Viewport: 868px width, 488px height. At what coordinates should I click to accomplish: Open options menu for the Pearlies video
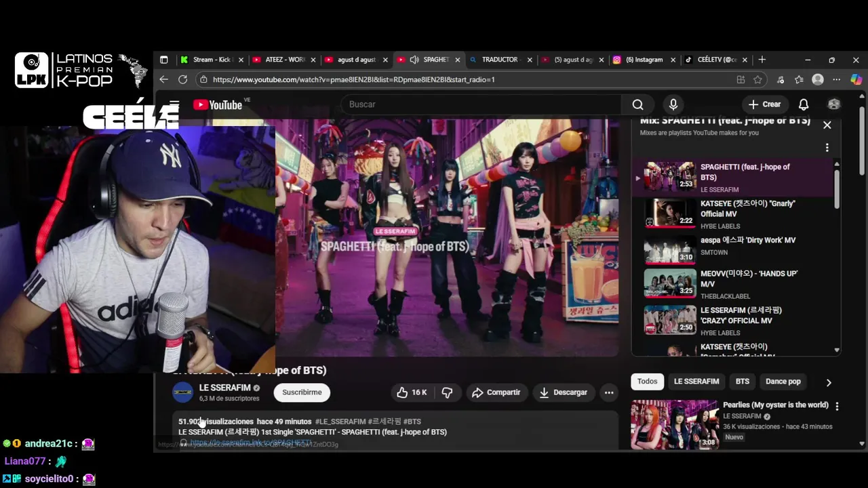(837, 406)
